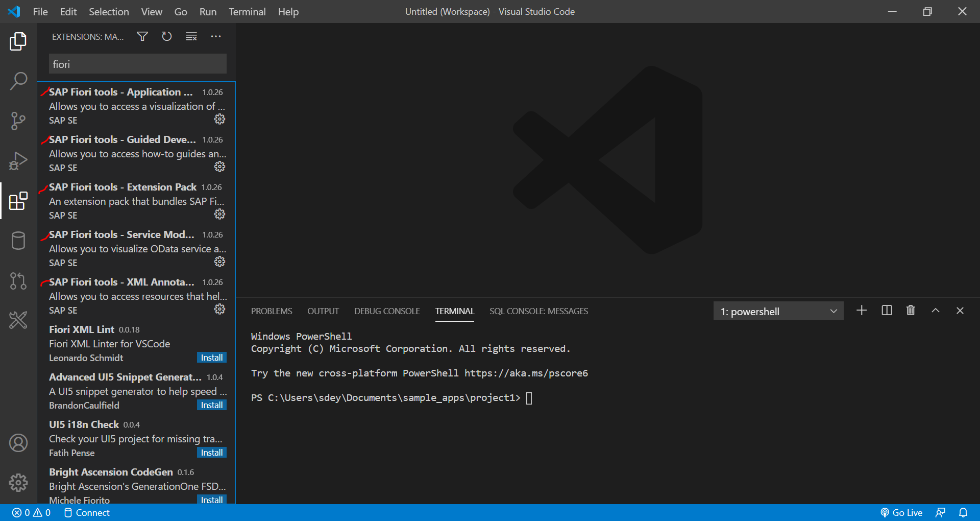Open manage gear for SAP Fiori Extension Pack
980x521 pixels.
pos(219,214)
